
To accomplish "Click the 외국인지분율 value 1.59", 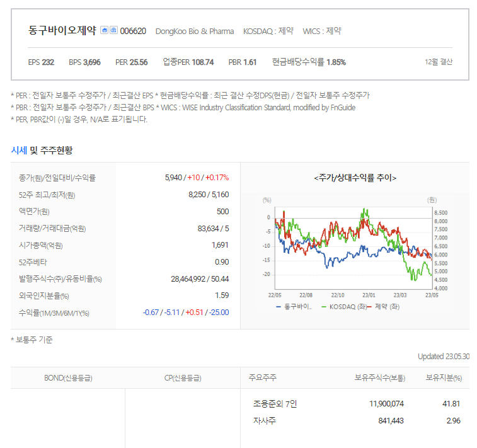I will (x=222, y=296).
